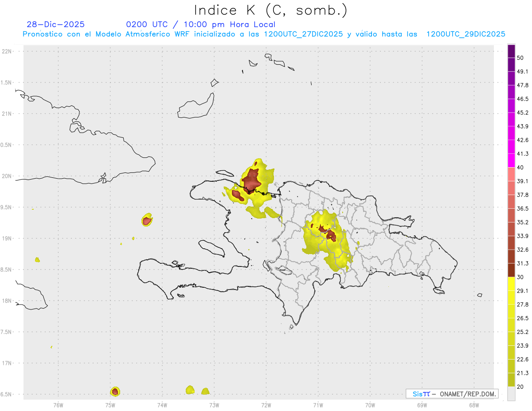Click "0200 UTC / 10:00 pm Hora Local"

[200, 24]
